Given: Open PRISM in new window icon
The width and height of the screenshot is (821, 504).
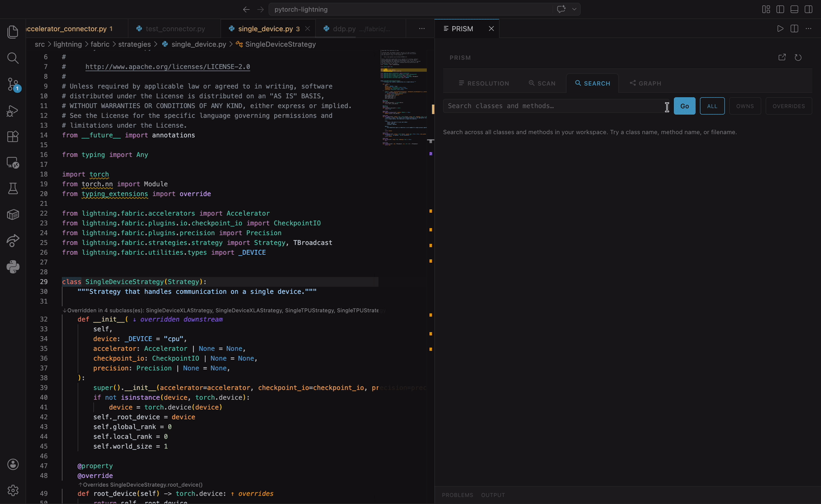Looking at the screenshot, I should click(782, 58).
